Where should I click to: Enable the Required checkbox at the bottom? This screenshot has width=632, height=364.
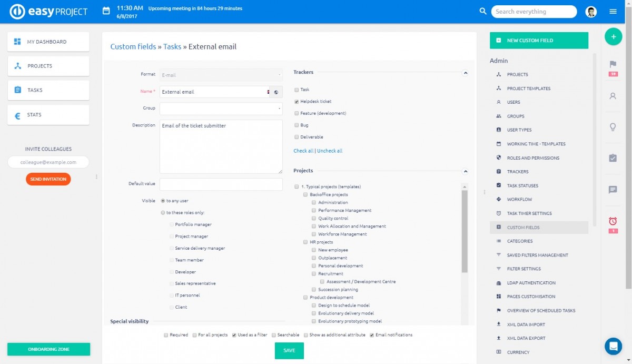(x=166, y=335)
